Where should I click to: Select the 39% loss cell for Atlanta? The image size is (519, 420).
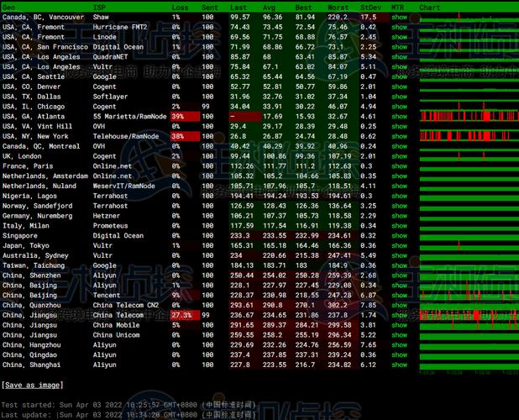tap(185, 117)
